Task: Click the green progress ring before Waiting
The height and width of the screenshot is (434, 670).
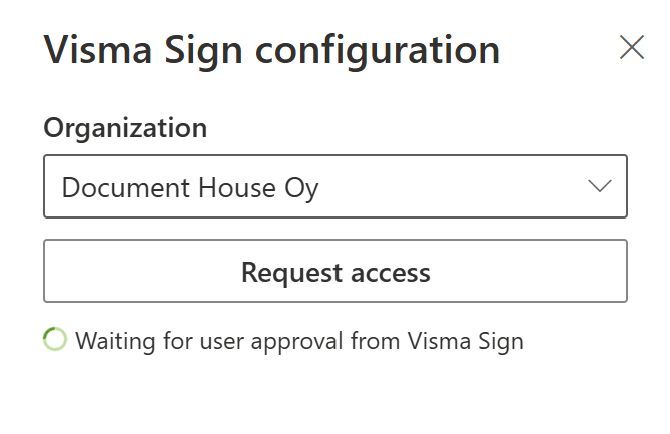Action: pyautogui.click(x=55, y=340)
